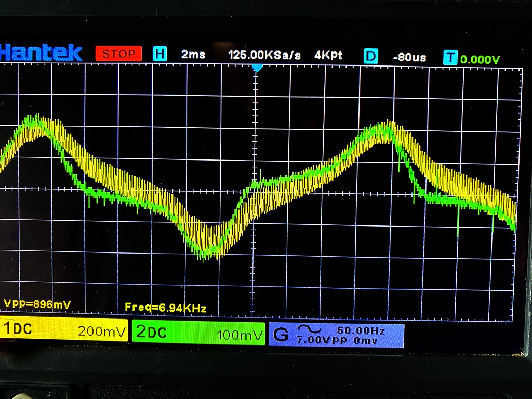Select channel 2 DC 100mV box
The height and width of the screenshot is (399, 532).
coord(198,333)
